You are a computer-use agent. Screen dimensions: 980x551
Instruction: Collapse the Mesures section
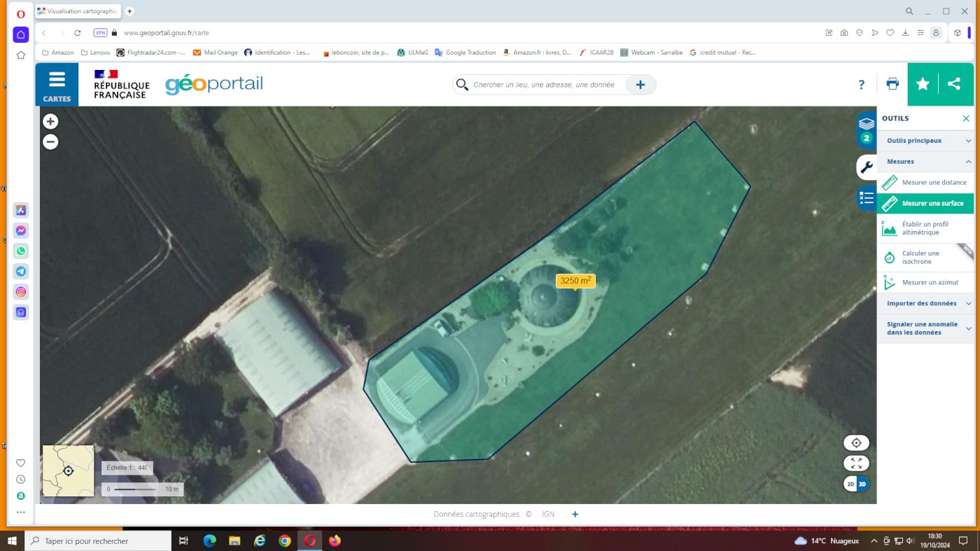click(924, 162)
